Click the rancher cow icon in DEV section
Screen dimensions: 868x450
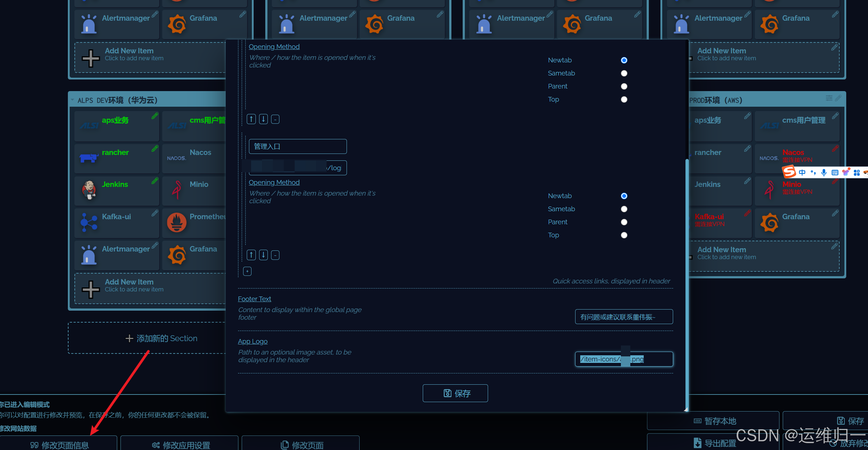89,158
